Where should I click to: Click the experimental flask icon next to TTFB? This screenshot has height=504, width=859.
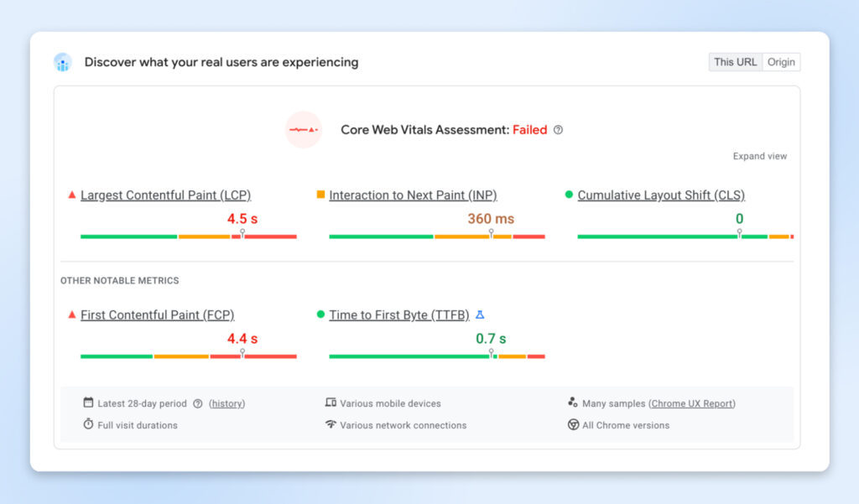479,314
